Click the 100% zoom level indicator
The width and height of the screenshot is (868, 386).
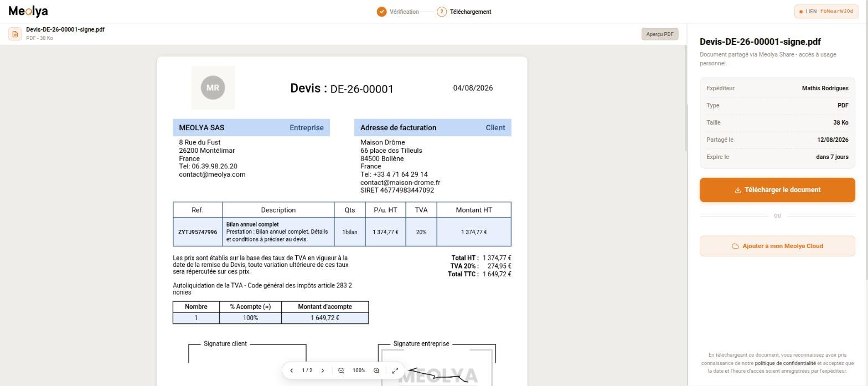tap(359, 370)
